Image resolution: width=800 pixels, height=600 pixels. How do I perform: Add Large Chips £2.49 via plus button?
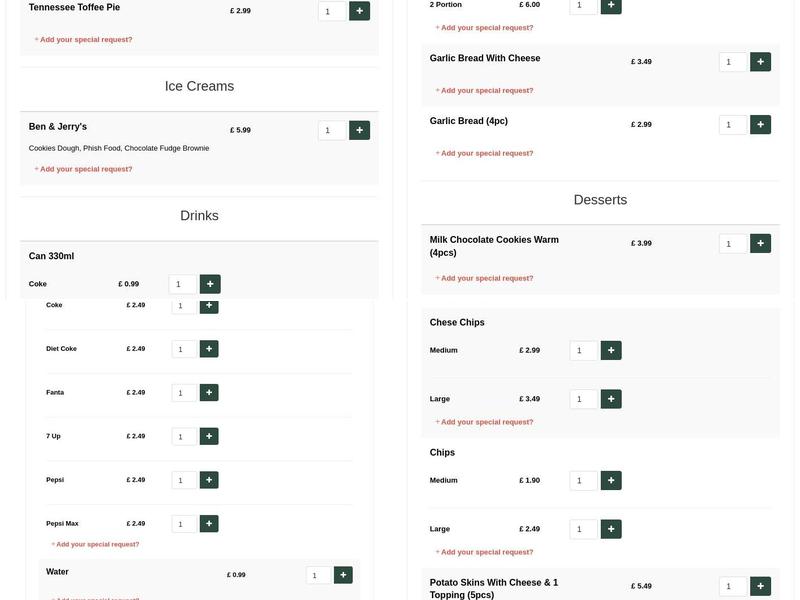611,529
